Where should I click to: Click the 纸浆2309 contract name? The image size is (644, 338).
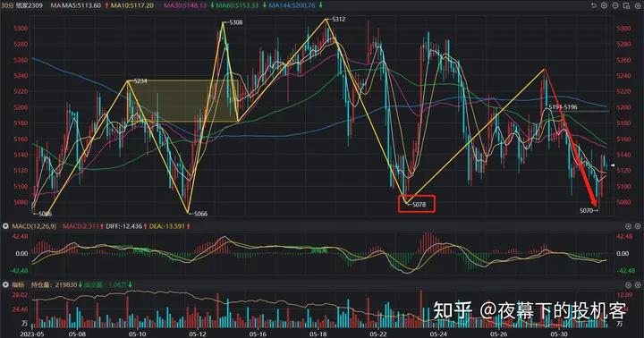[x=30, y=5]
